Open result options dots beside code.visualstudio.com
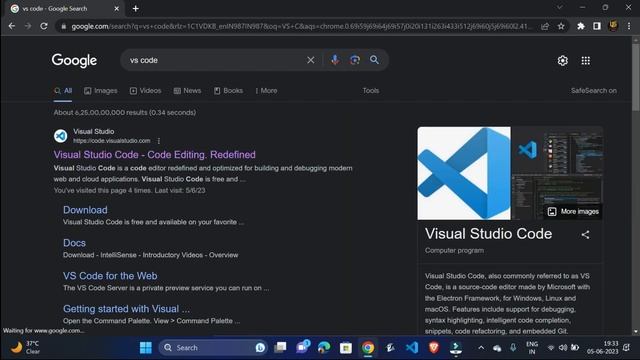 (158, 141)
